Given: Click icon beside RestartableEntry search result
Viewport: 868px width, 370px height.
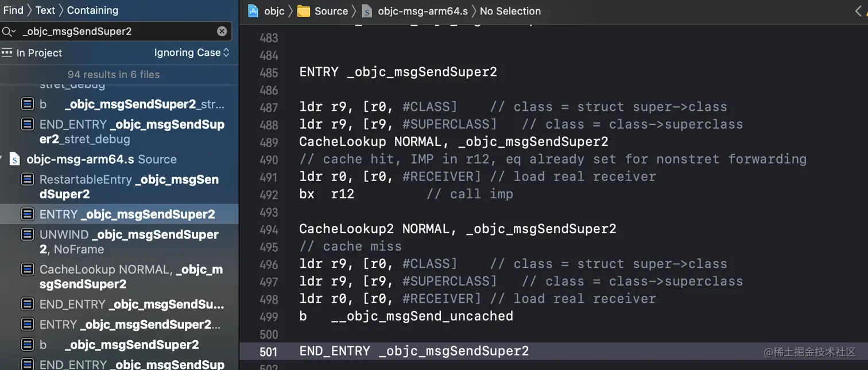Looking at the screenshot, I should tap(27, 180).
